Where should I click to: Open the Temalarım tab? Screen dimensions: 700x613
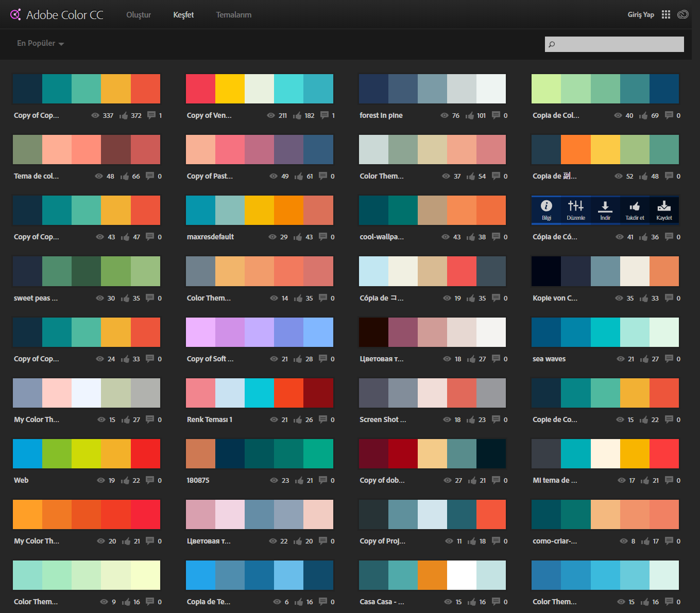[234, 15]
